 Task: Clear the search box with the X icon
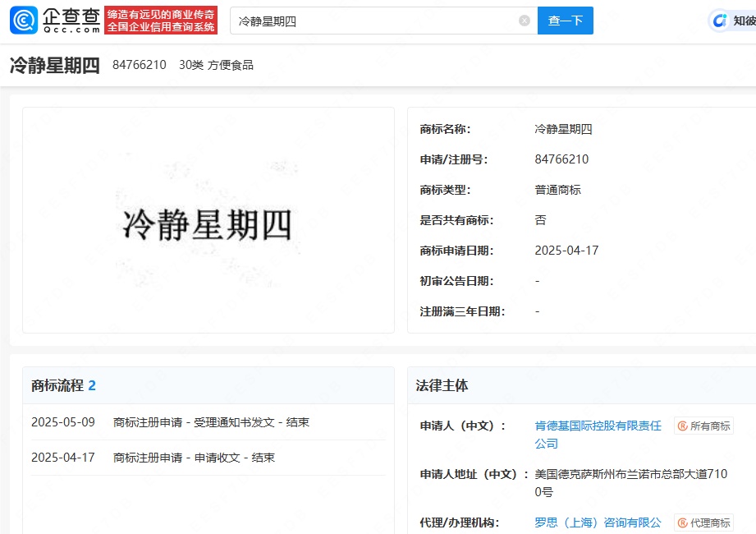click(525, 21)
